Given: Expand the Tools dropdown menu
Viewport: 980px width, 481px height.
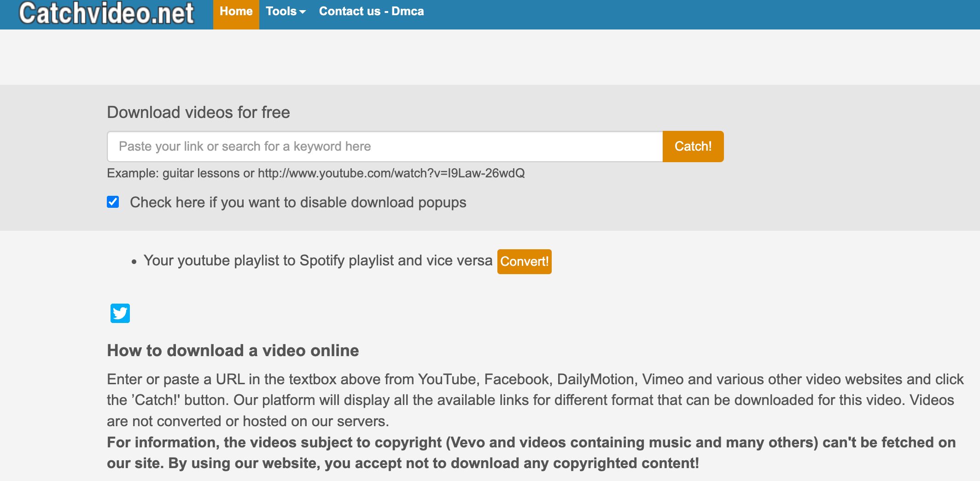Looking at the screenshot, I should pos(286,12).
